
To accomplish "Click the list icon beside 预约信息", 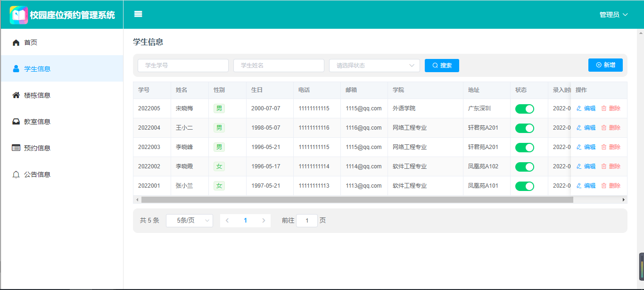I will click(x=16, y=148).
